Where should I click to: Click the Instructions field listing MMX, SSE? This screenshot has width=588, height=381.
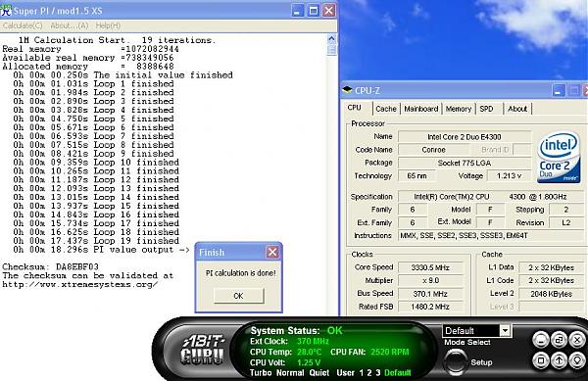491,236
